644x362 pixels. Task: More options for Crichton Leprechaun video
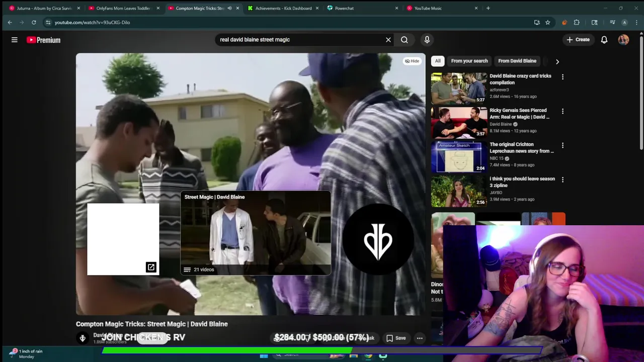(562, 145)
